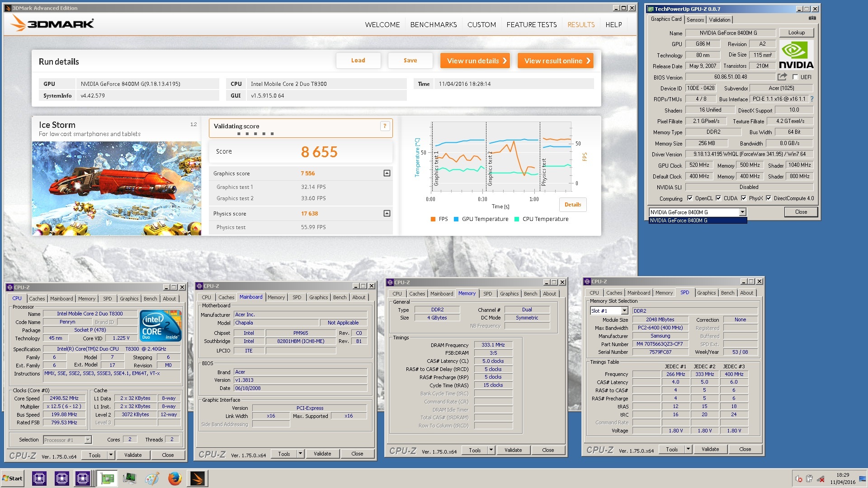Click the score value 8 655
Viewport: 868px width, 488px height.
pos(319,152)
